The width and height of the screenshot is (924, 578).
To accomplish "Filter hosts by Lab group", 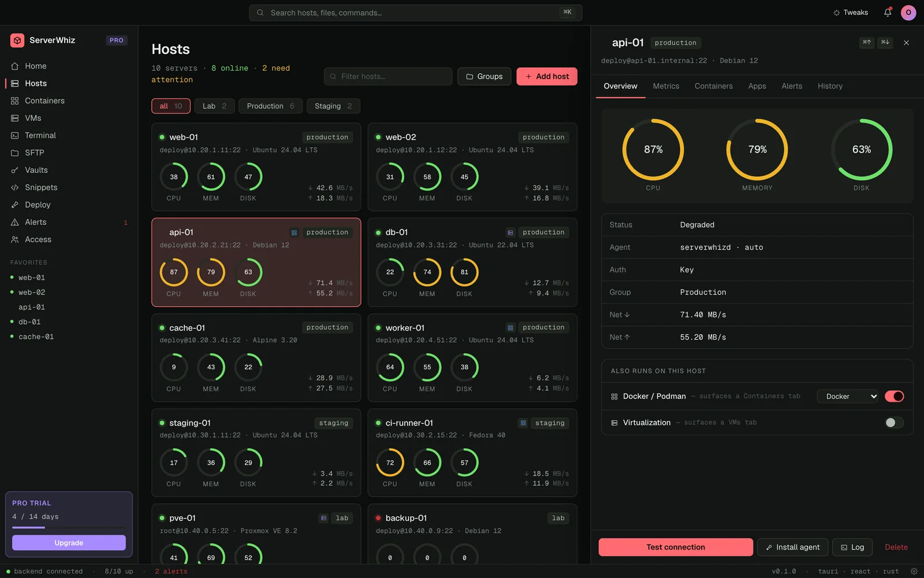I will pyautogui.click(x=214, y=106).
